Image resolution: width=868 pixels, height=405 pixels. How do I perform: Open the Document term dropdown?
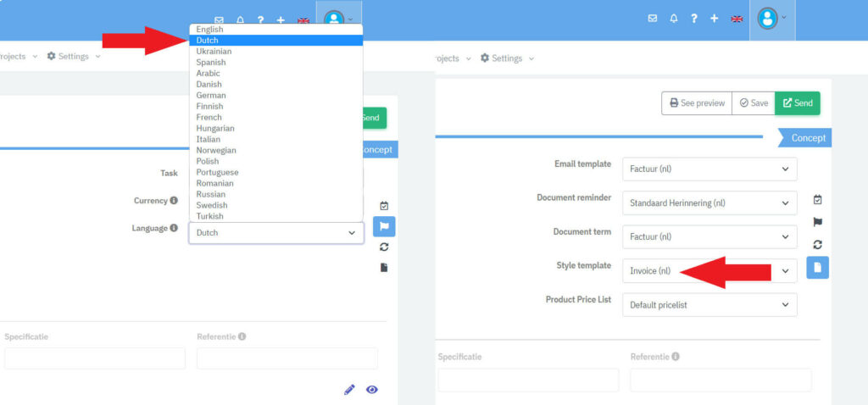pos(709,236)
